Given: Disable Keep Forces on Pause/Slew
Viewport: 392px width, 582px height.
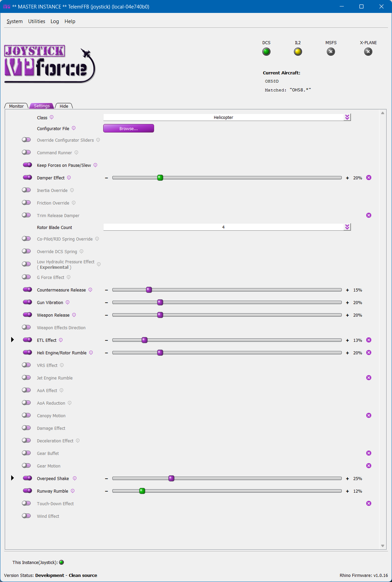Looking at the screenshot, I should pos(27,165).
